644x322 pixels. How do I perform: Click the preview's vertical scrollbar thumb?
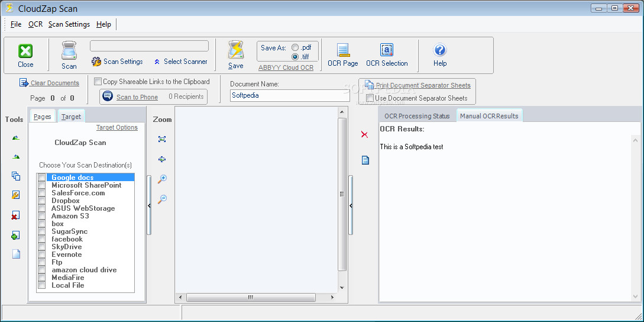click(342, 194)
